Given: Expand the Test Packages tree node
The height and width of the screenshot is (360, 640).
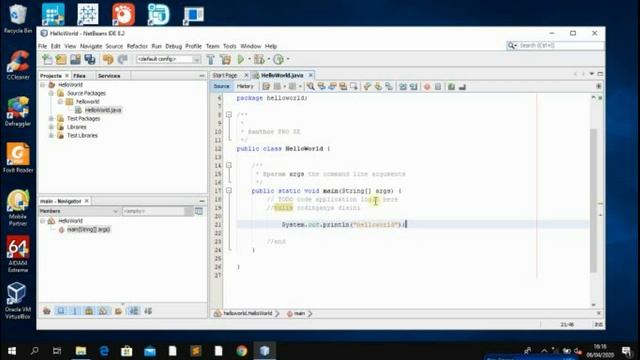Looking at the screenshot, I should pyautogui.click(x=51, y=119).
